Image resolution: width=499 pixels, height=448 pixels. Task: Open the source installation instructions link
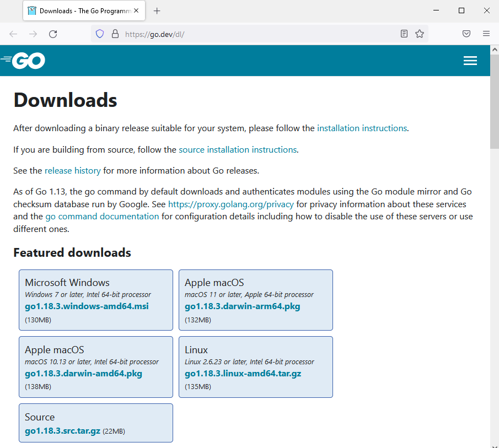238,149
